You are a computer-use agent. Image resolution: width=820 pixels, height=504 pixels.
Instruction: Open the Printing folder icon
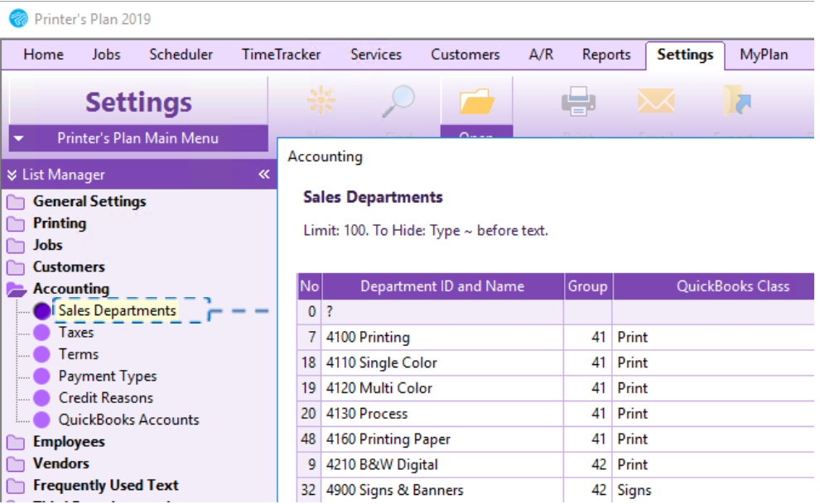coord(16,224)
